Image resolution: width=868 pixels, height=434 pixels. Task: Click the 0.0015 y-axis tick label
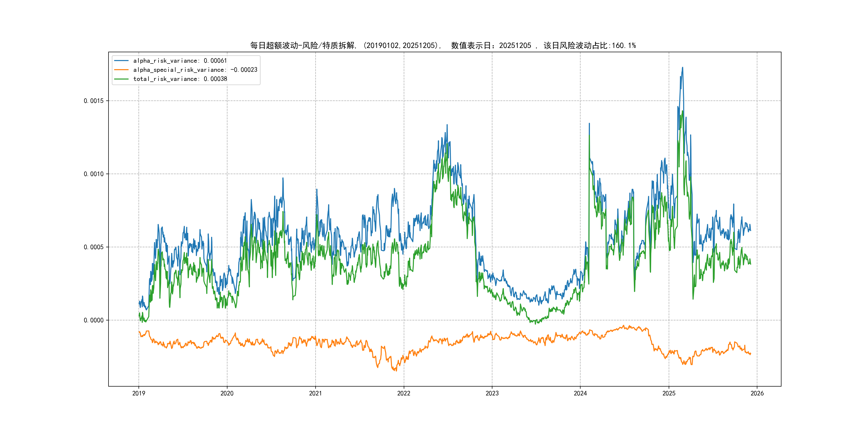[x=94, y=101]
